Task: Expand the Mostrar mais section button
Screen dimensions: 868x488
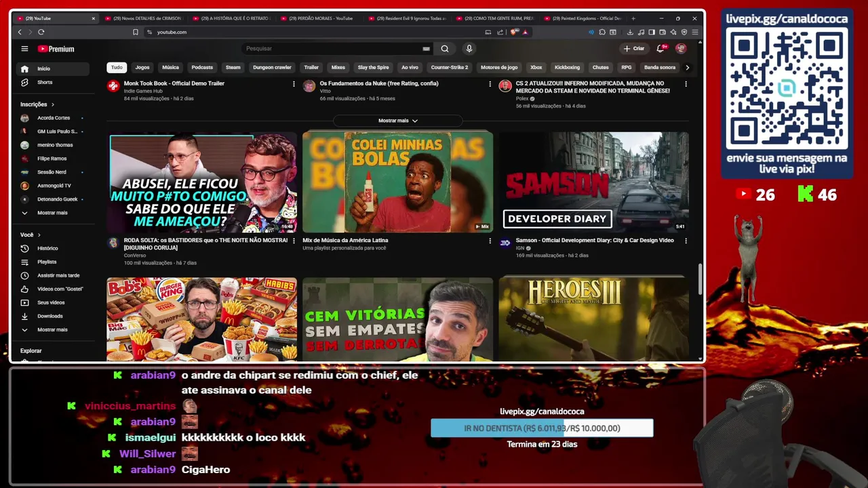Action: 397,121
